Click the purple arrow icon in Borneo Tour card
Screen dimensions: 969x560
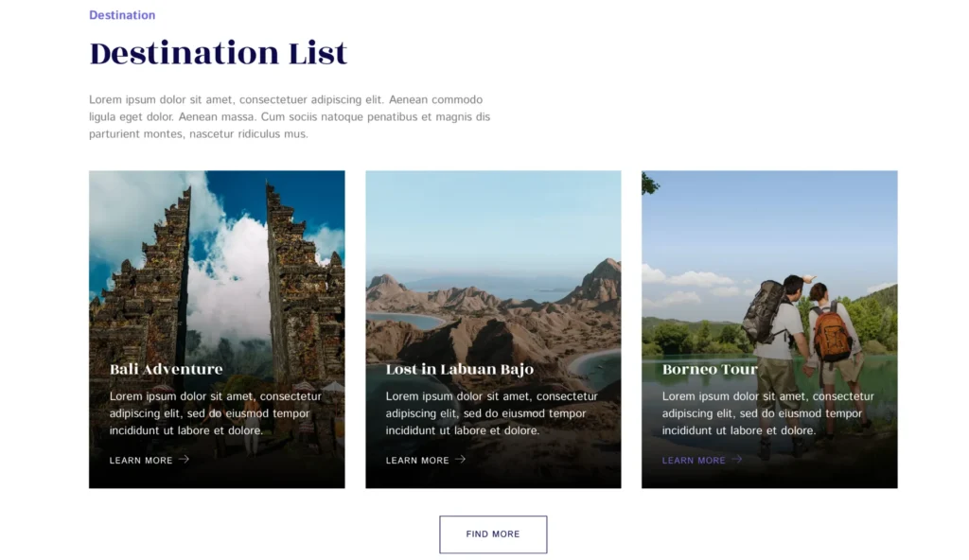point(736,460)
